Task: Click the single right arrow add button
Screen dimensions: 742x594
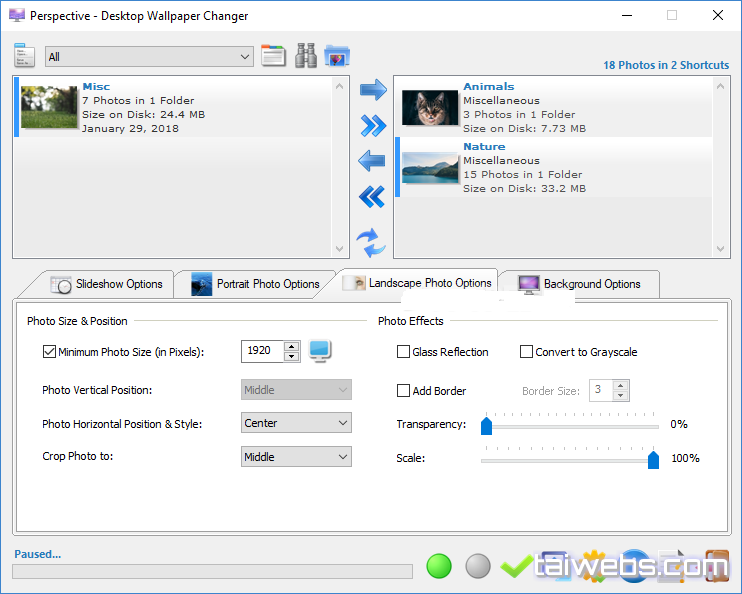Action: tap(373, 91)
